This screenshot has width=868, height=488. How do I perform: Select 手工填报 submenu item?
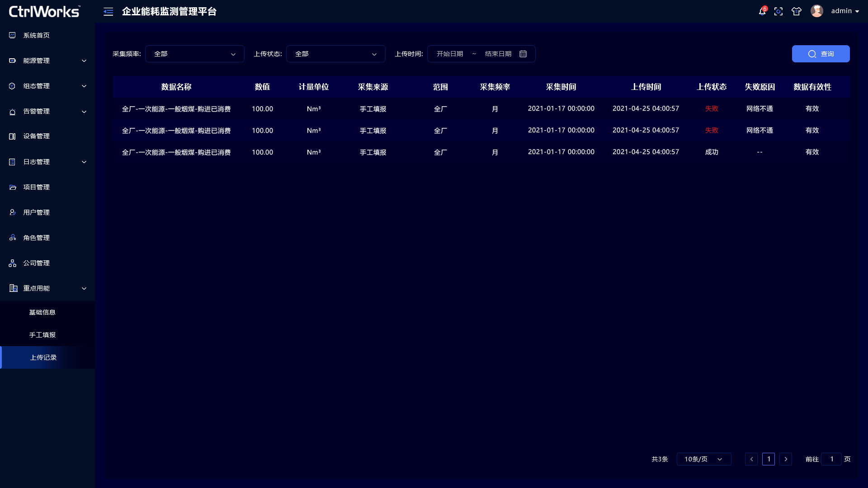[47, 335]
